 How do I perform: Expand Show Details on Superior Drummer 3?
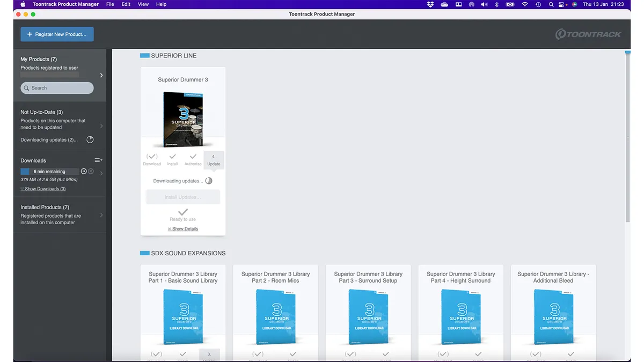coord(183,229)
